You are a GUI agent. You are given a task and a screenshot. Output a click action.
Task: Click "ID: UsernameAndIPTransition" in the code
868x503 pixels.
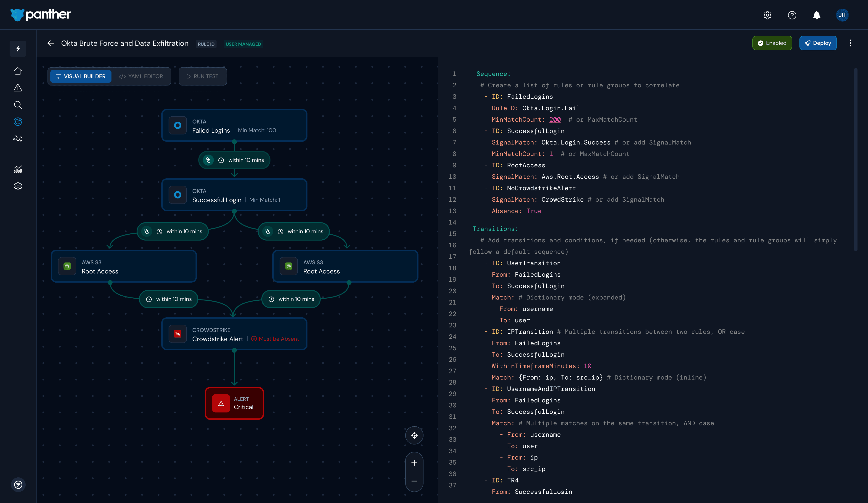click(544, 389)
